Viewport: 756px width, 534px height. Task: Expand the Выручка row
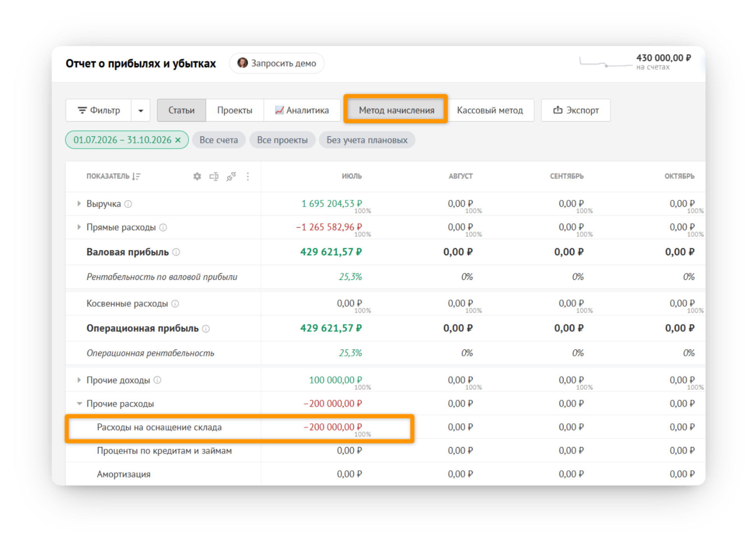point(79,203)
